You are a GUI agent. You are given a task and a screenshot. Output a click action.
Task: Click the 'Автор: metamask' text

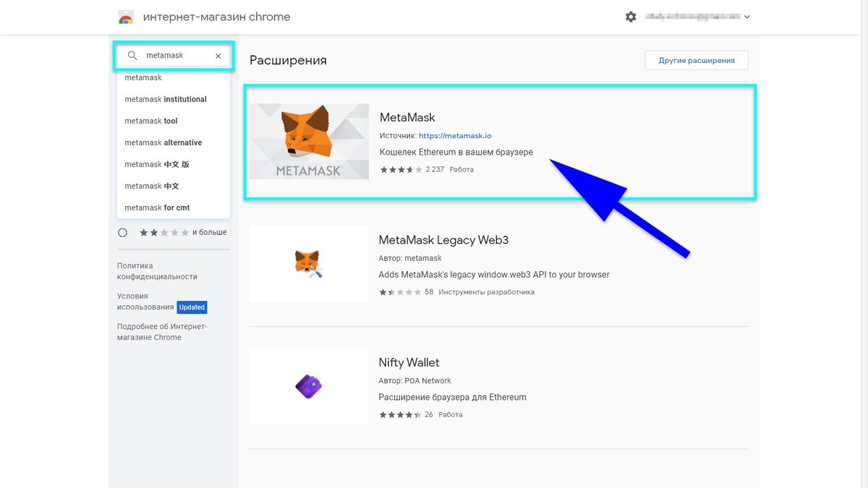pos(410,258)
